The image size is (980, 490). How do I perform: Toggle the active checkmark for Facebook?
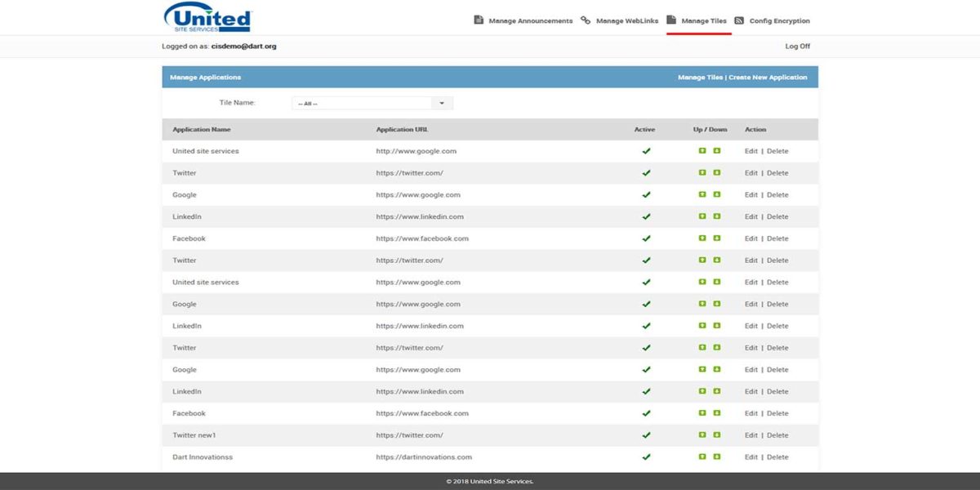tap(645, 238)
